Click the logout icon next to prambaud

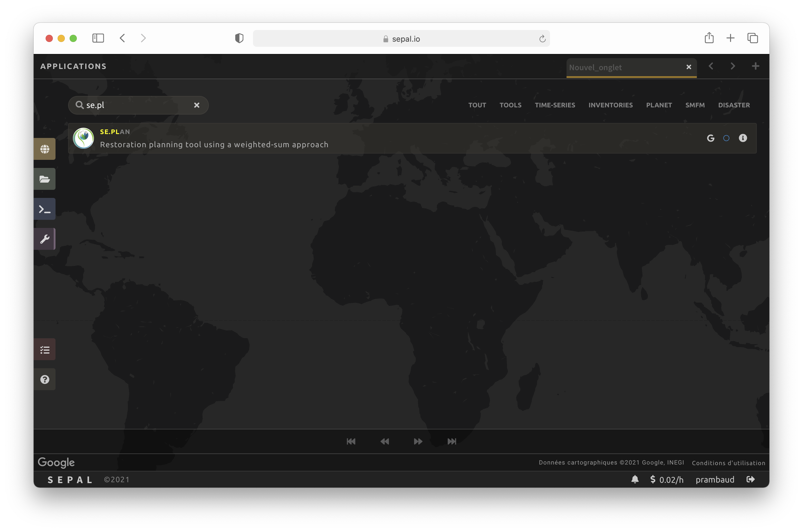[750, 479]
